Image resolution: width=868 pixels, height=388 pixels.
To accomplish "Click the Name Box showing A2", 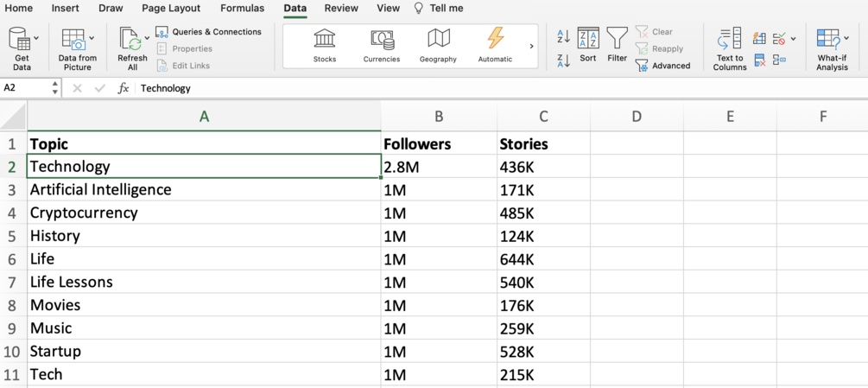I will click(26, 88).
